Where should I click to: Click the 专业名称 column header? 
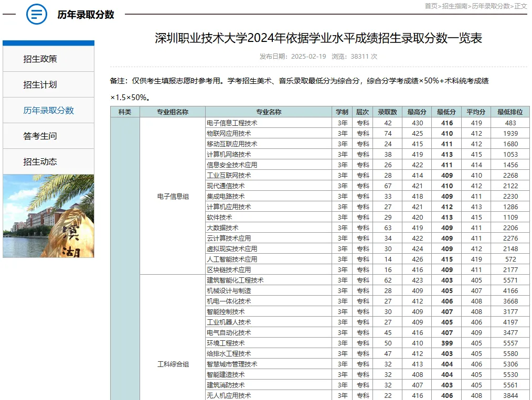pyautogui.click(x=269, y=112)
